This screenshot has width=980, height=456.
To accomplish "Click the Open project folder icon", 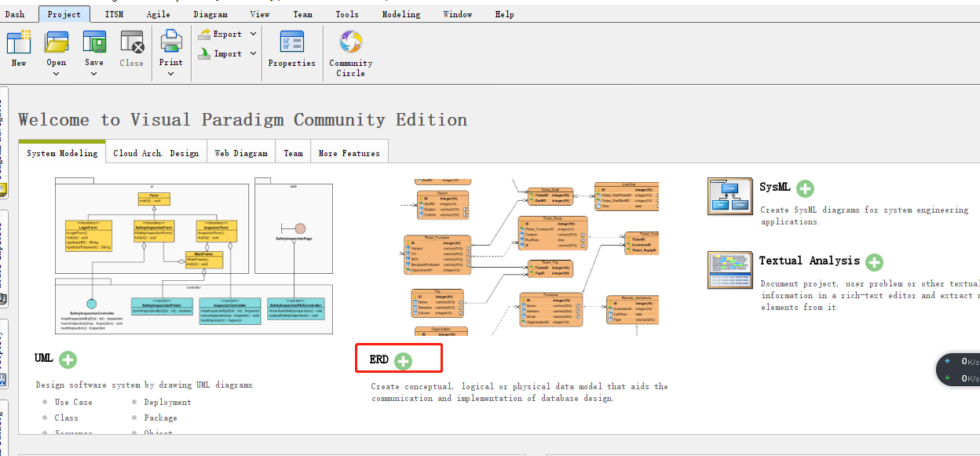I will (57, 42).
